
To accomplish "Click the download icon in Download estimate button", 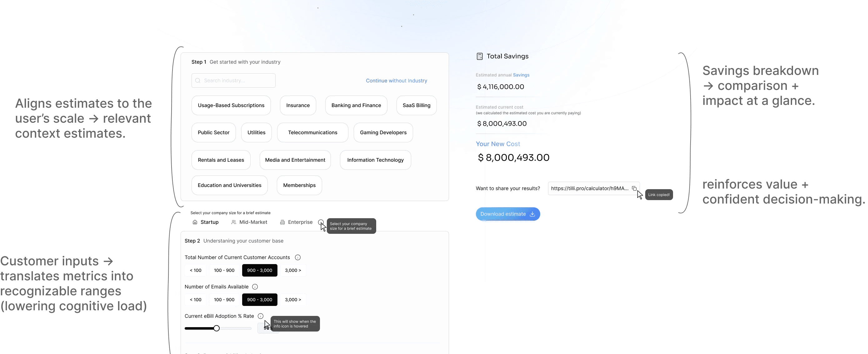I will pos(532,214).
